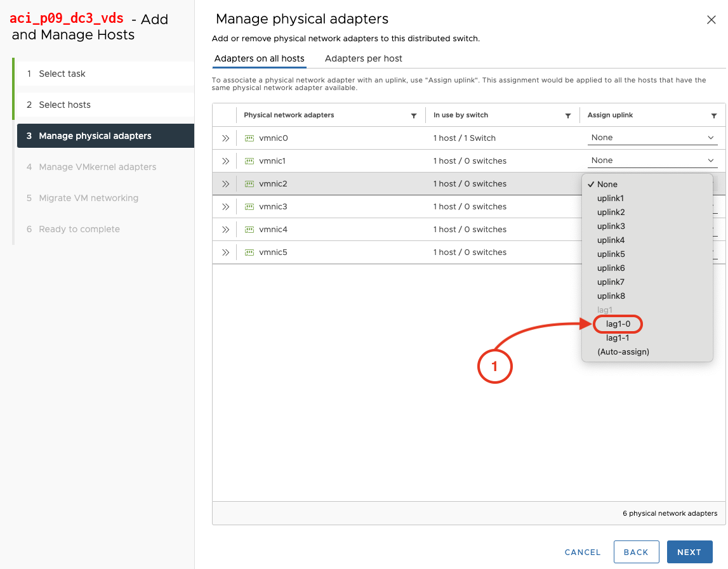Open the Assign uplink dropdown for vmnic0
The width and height of the screenshot is (728, 569).
pos(652,138)
